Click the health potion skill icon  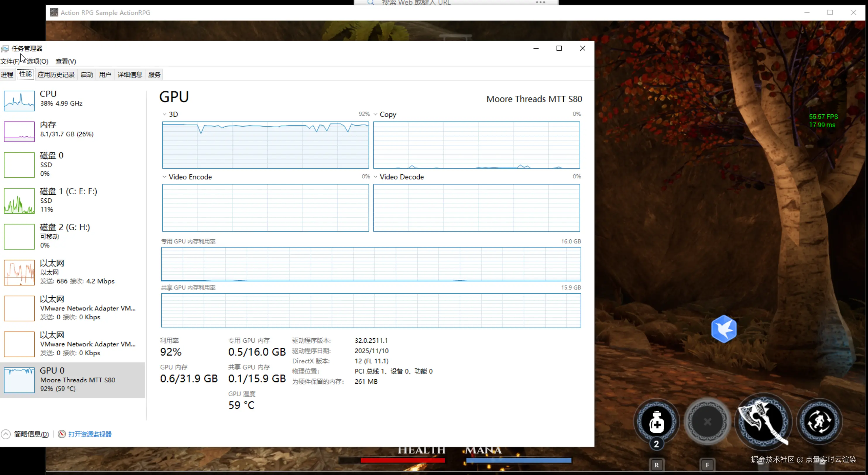pyautogui.click(x=656, y=421)
